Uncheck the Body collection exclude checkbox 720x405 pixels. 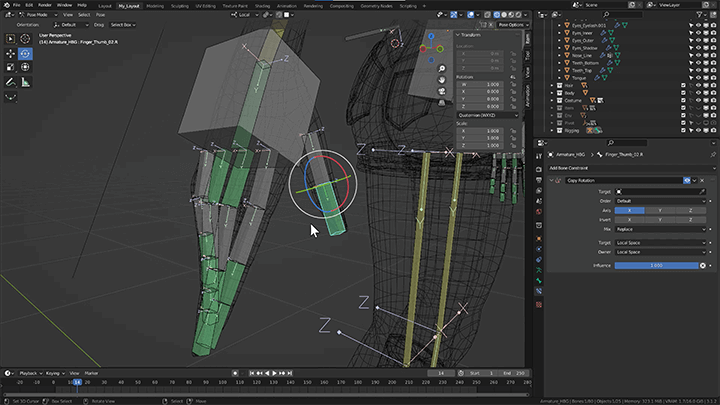click(683, 93)
